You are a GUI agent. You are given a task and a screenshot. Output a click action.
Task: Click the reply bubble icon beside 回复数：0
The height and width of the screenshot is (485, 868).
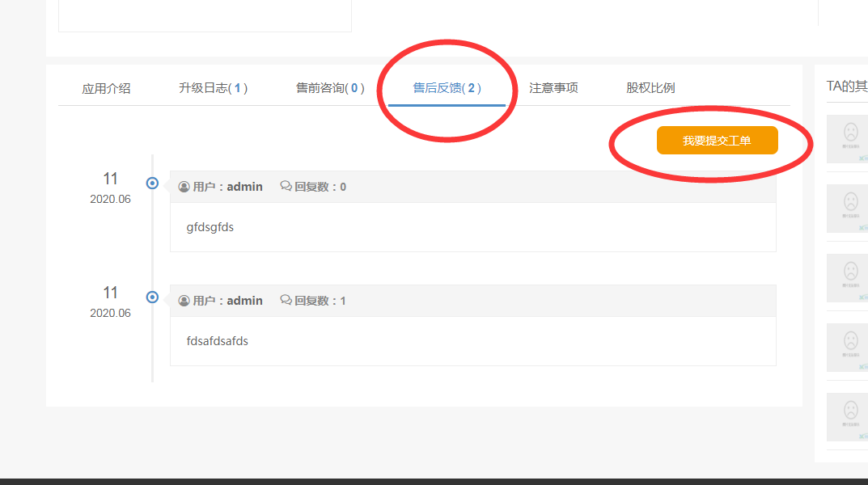coord(286,187)
